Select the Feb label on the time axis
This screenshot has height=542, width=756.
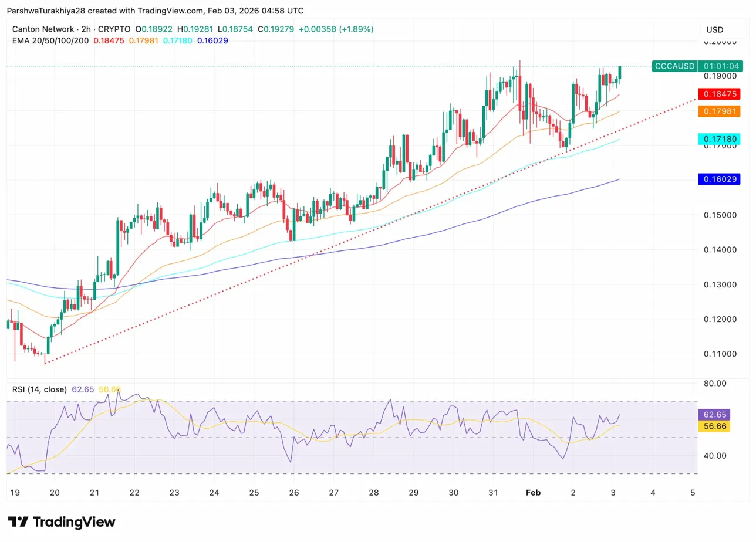coord(533,493)
